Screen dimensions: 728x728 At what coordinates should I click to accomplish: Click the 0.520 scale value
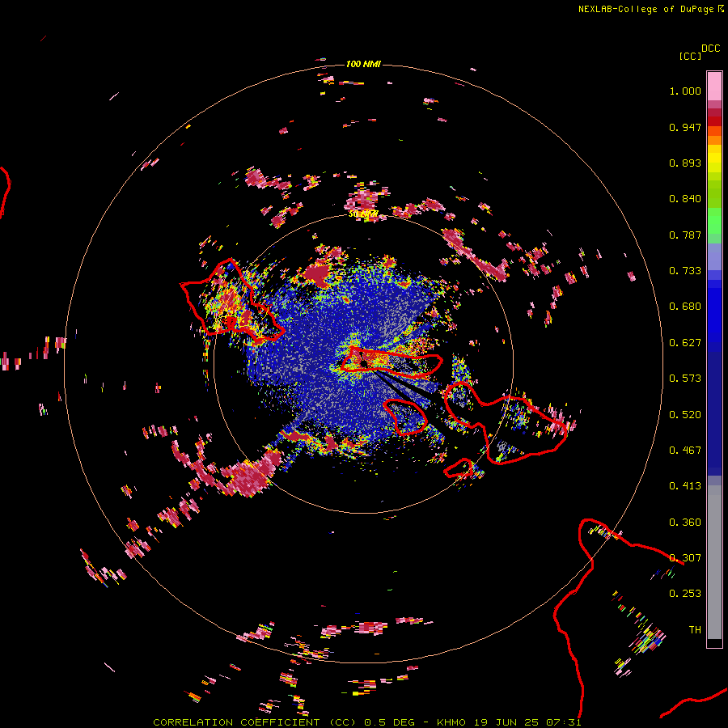point(685,415)
